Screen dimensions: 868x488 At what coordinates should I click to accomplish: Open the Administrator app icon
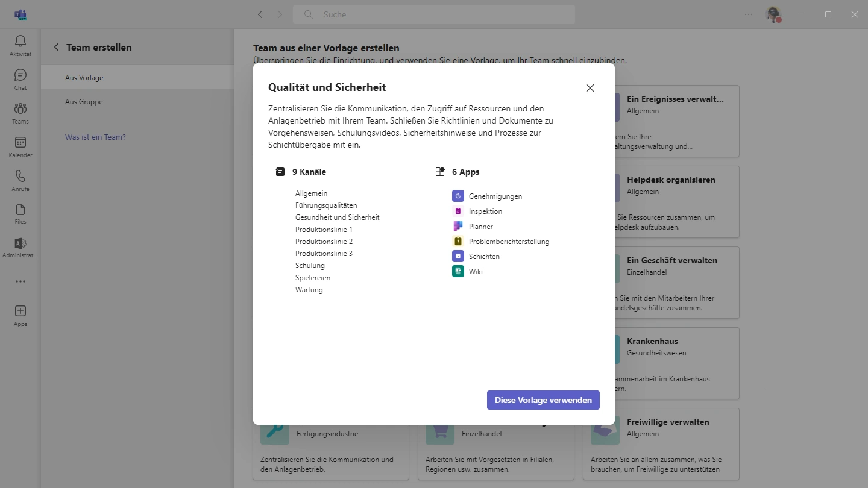tap(20, 247)
